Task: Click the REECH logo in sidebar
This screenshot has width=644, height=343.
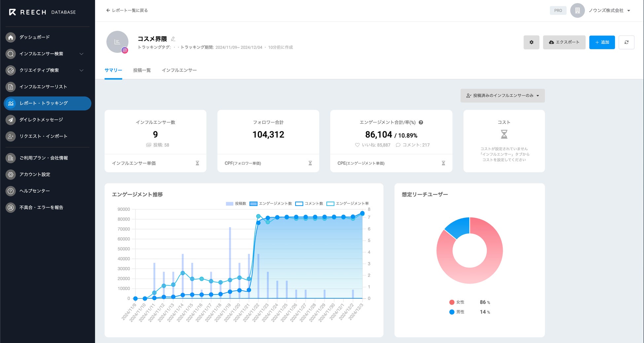Action: (x=42, y=12)
